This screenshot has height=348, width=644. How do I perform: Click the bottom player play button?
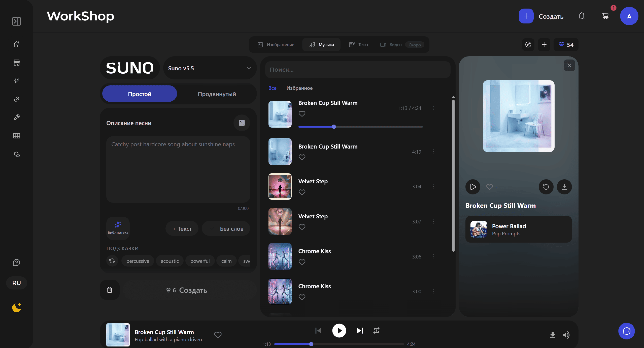point(339,331)
